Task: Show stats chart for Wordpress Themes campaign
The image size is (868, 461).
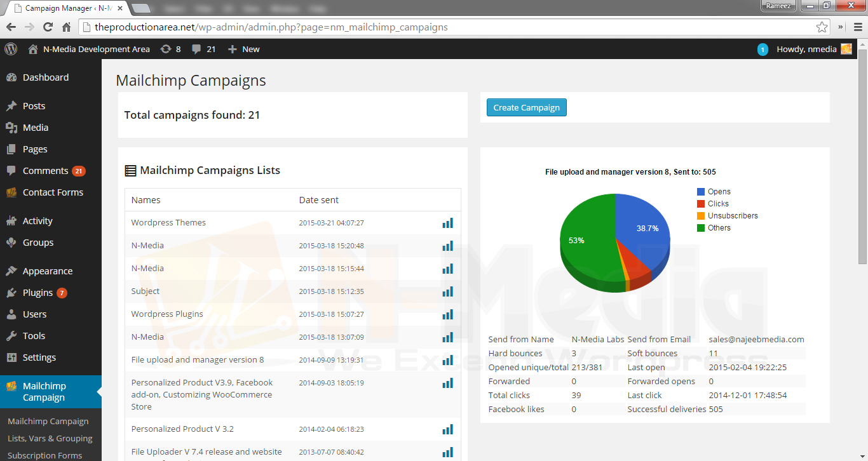Action: 448,223
